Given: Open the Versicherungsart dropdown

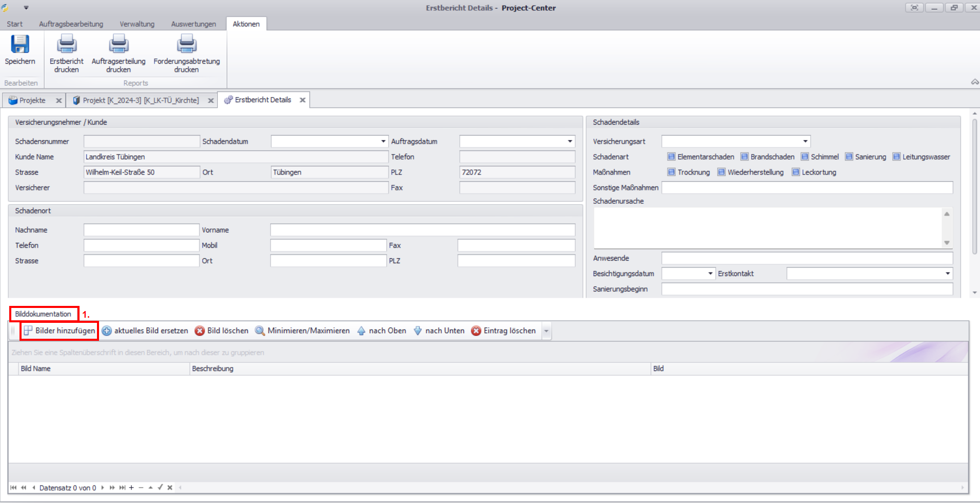Looking at the screenshot, I should click(x=805, y=142).
